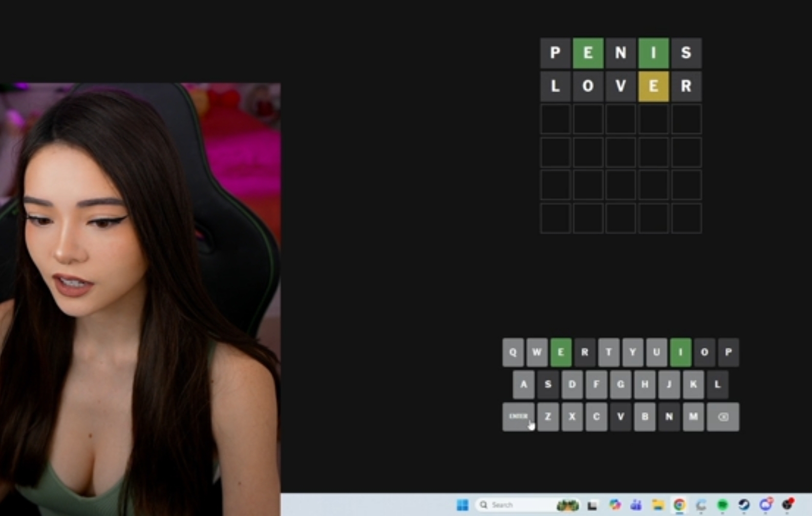
Task: Click the green E tile in the first guess row
Action: 588,53
